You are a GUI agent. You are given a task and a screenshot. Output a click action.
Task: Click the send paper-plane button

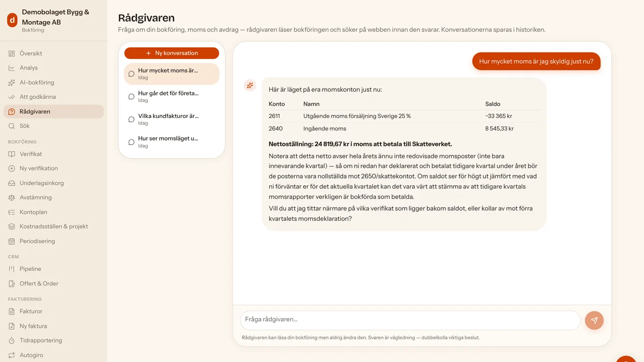(594, 320)
